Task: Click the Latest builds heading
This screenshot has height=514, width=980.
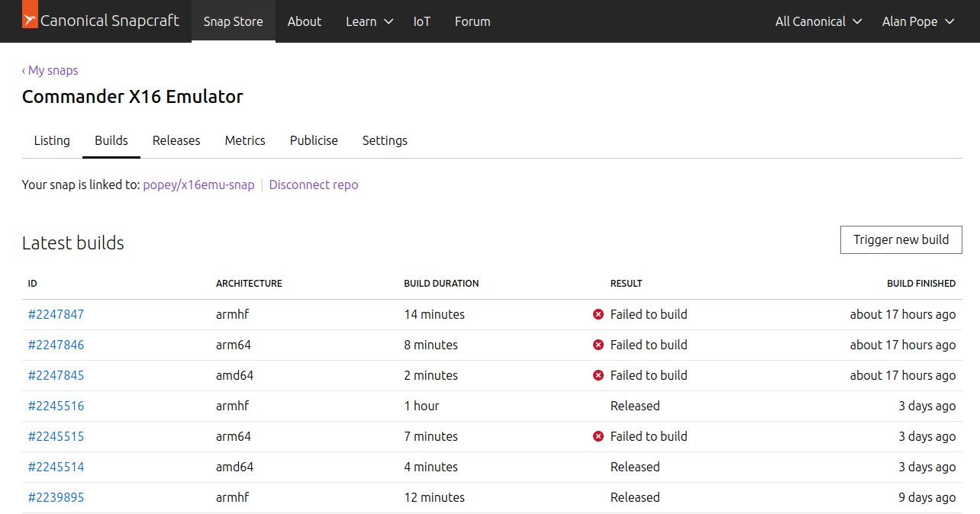Action: click(73, 243)
